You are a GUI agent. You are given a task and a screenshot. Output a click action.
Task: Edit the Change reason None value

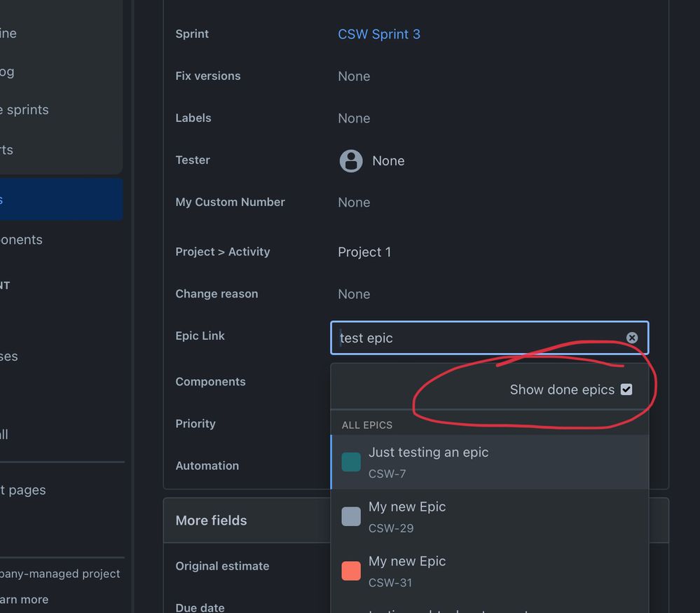coord(354,294)
